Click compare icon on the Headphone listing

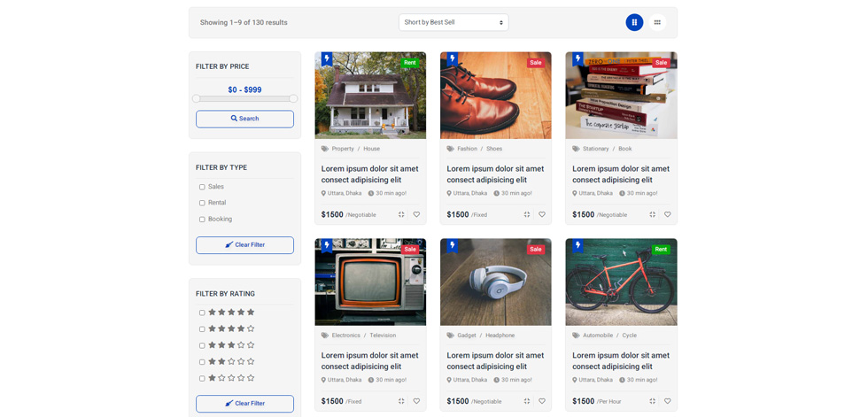(527, 401)
